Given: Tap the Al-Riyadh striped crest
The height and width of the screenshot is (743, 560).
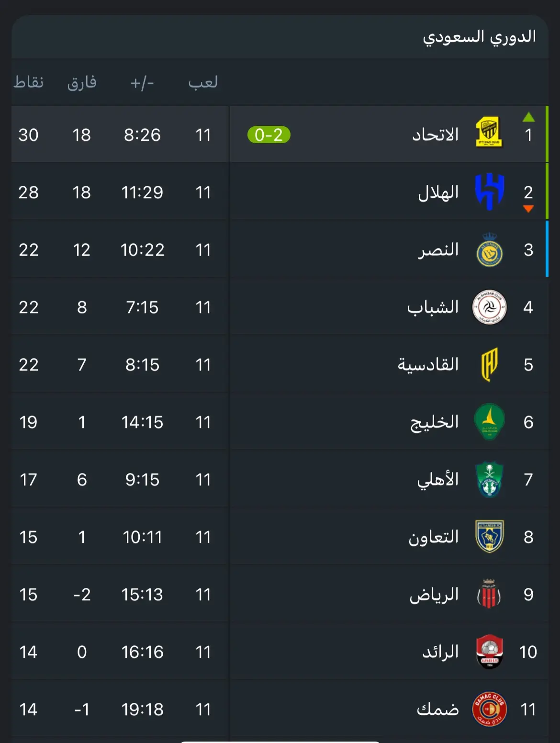Looking at the screenshot, I should [489, 594].
